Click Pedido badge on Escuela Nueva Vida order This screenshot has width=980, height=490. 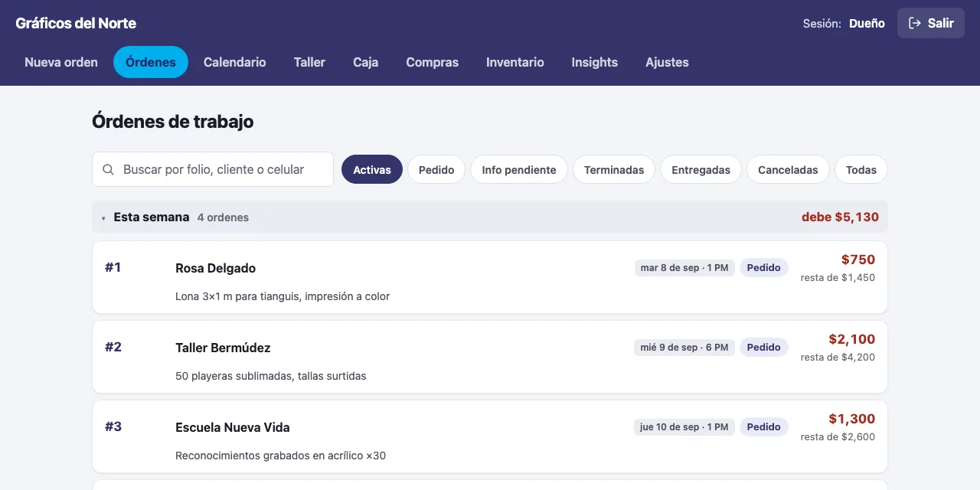click(x=764, y=427)
